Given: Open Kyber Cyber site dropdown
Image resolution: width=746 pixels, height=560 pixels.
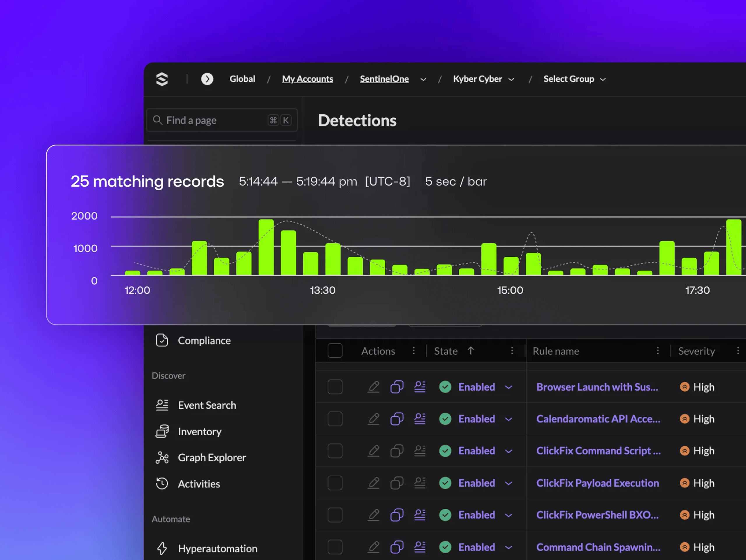Looking at the screenshot, I should [x=484, y=79].
